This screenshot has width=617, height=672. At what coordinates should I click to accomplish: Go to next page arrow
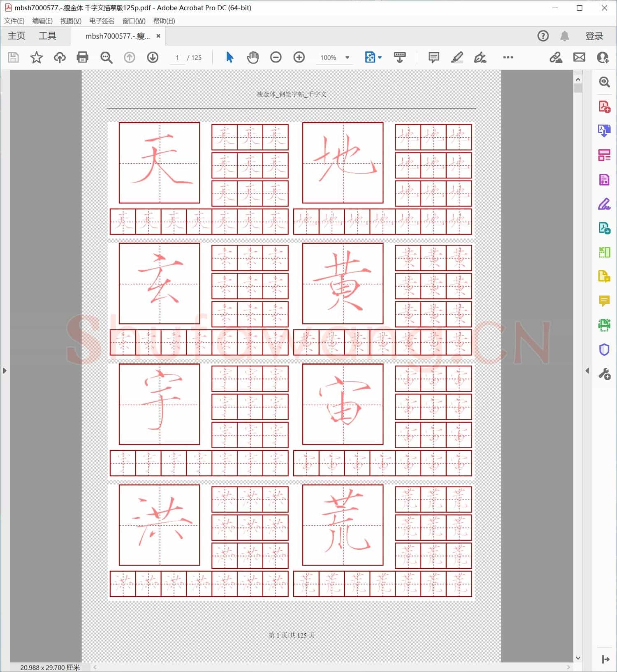[x=153, y=58]
